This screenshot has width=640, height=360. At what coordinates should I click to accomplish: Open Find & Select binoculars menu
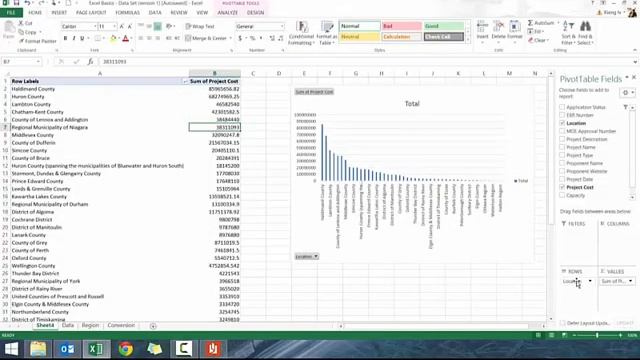coord(585,33)
